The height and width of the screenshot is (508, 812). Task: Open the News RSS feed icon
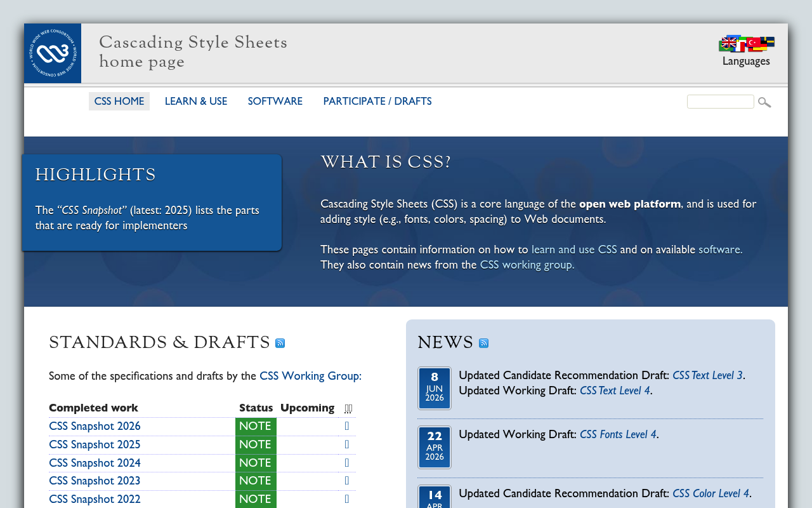483,344
